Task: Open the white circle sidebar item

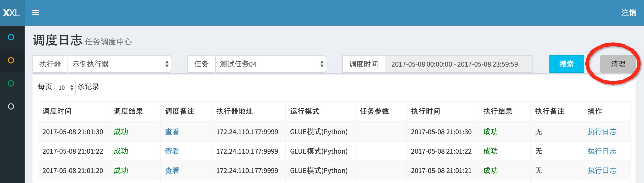Action: [11, 106]
